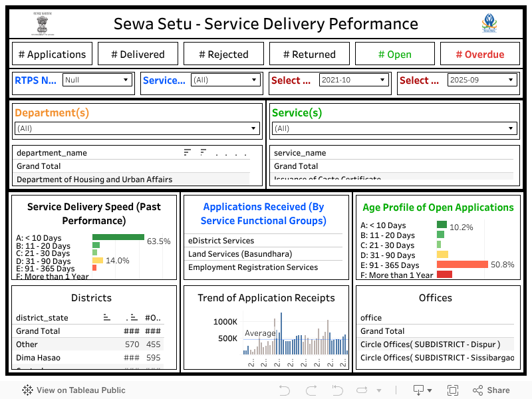
Task: Open the download options icon
Action: coord(420,390)
